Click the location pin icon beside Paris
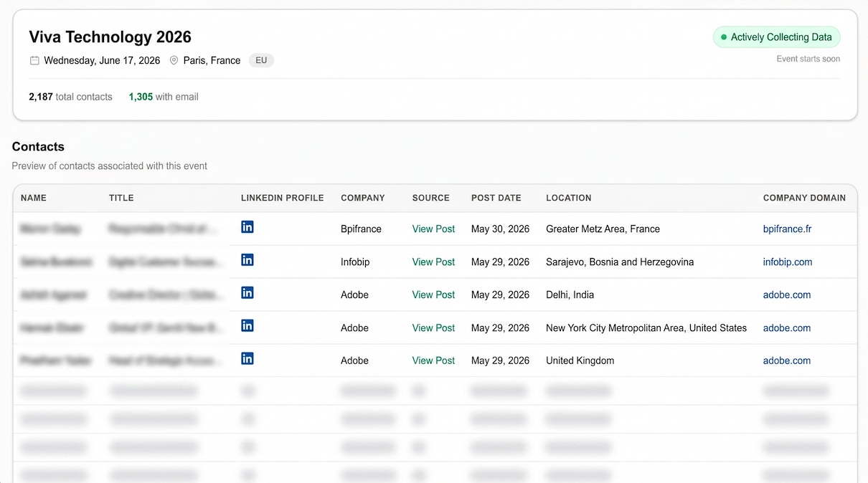The image size is (868, 483). coord(174,60)
